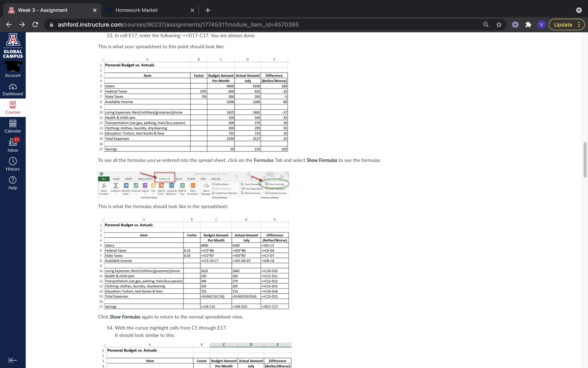This screenshot has width=588, height=368.
Task: Close the Homework Market tab
Action: [x=192, y=10]
